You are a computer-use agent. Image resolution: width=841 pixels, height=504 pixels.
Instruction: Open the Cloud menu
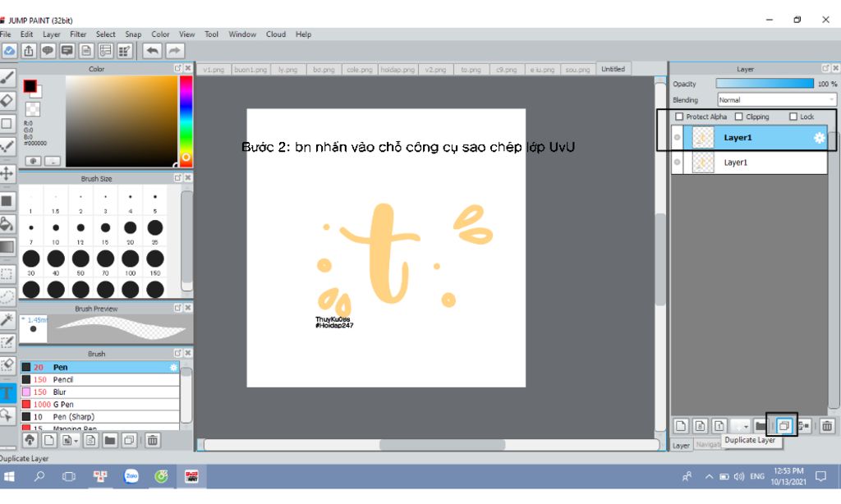click(x=276, y=34)
